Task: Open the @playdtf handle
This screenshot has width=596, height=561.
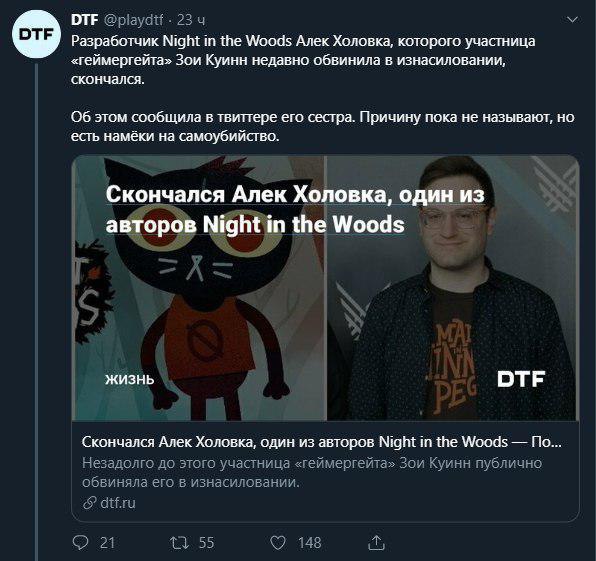Action: (133, 20)
